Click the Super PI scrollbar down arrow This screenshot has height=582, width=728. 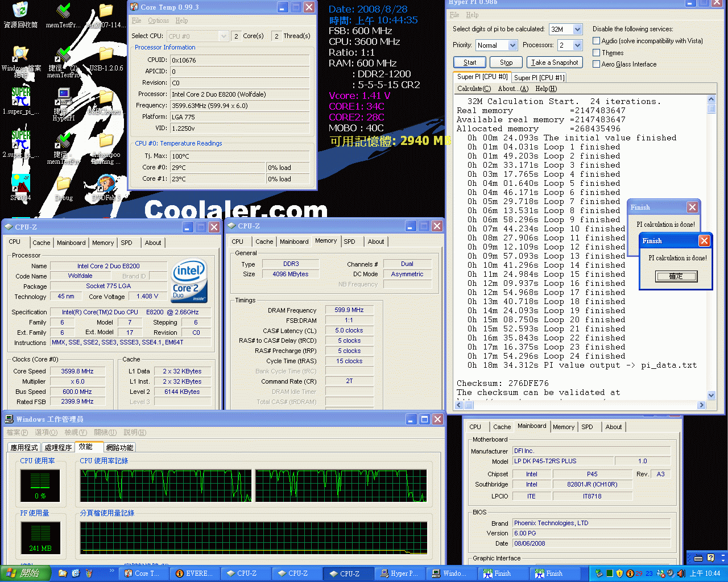711,395
